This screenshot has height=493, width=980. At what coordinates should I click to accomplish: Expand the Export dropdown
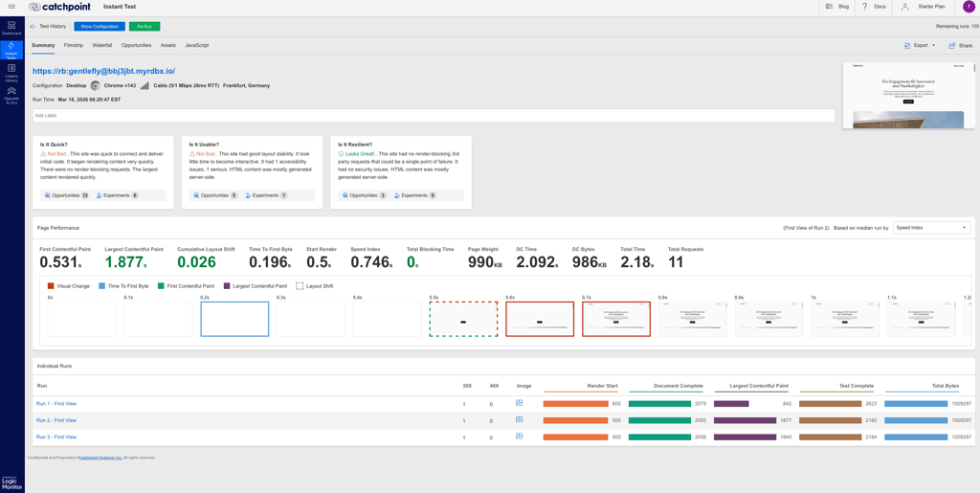point(920,46)
